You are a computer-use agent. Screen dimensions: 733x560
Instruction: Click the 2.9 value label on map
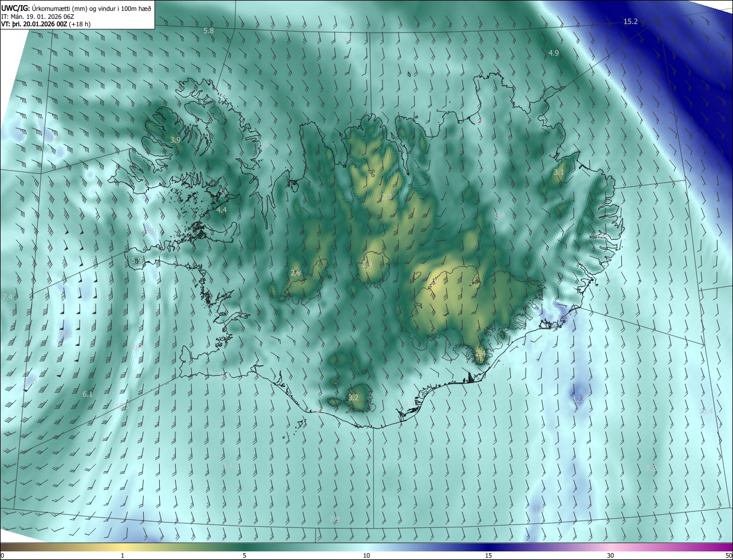[x=295, y=273]
